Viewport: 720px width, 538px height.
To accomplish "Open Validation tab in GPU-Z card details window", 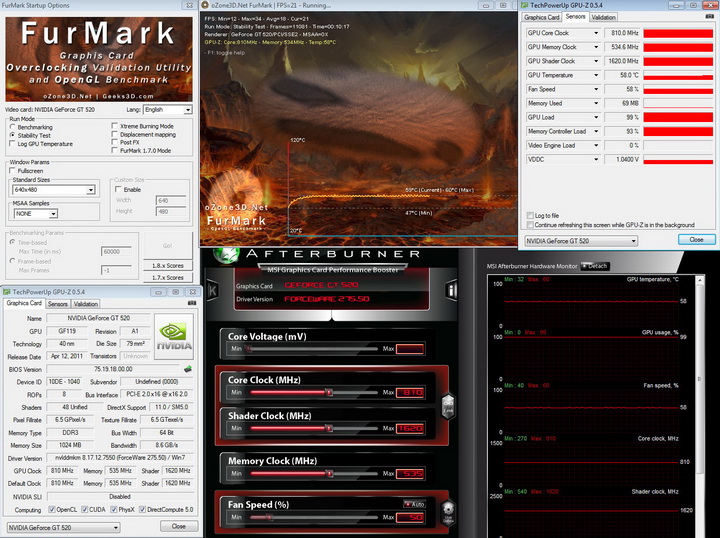I will (85, 304).
